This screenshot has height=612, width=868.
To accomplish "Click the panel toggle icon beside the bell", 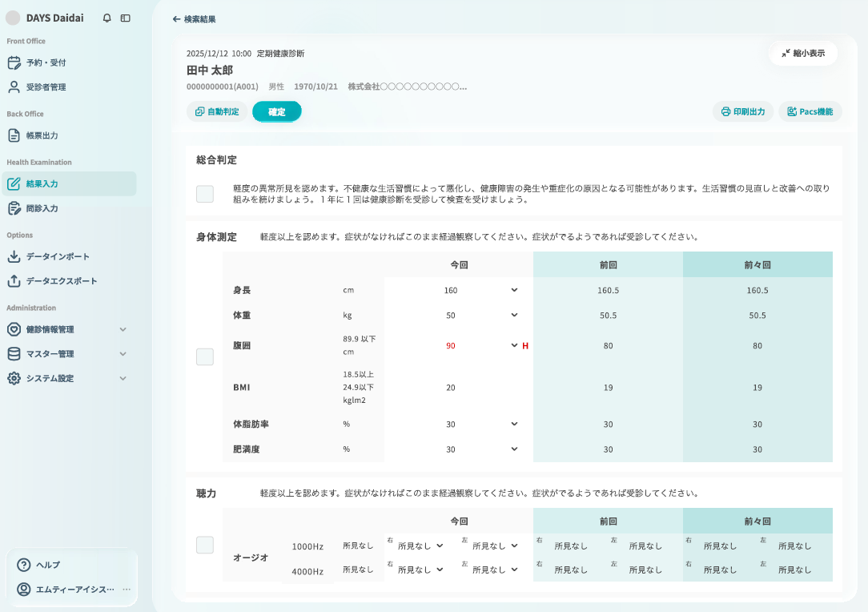I will pos(126,18).
